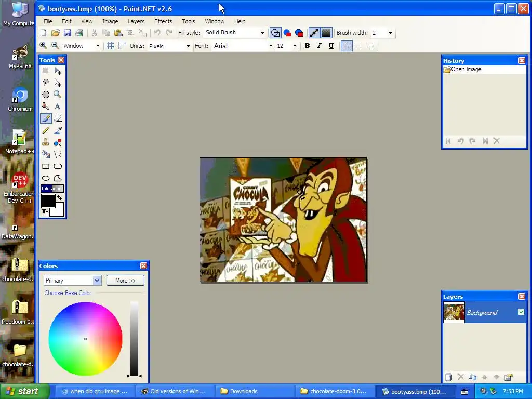Toggle the rulers display

(x=122, y=46)
